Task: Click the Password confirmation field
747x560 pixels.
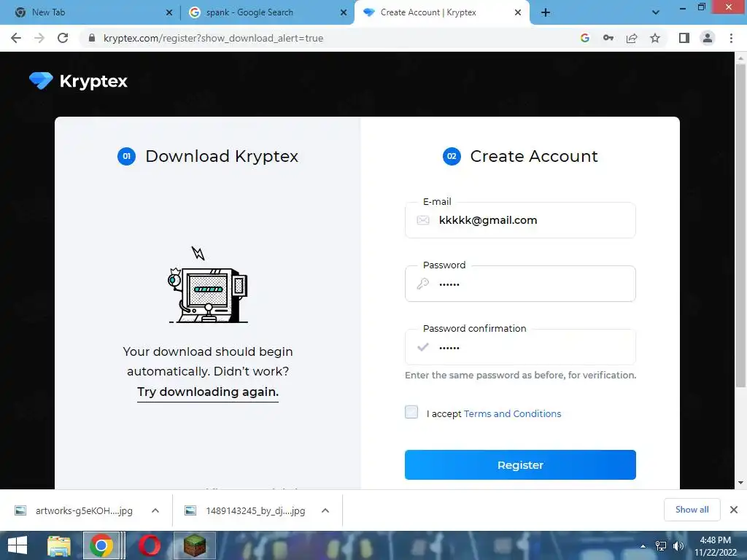Action: click(x=520, y=347)
